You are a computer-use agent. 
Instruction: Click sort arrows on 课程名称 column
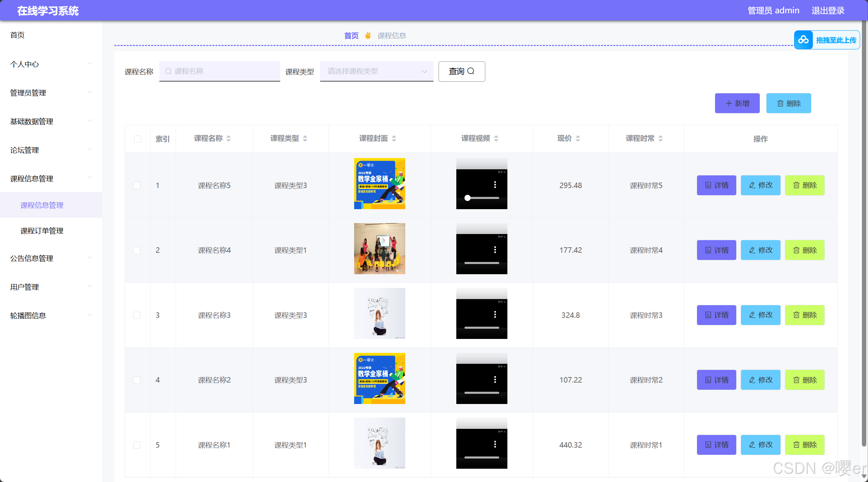(228, 138)
